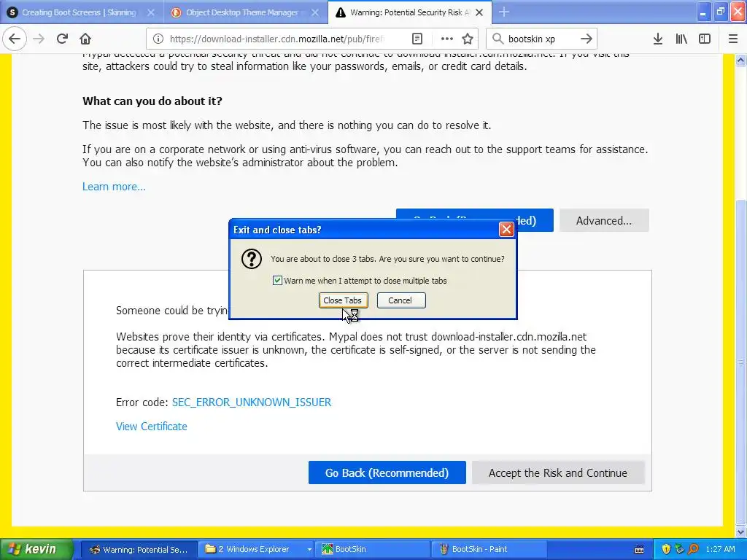Reload the current page
The image size is (747, 560).
[x=62, y=39]
